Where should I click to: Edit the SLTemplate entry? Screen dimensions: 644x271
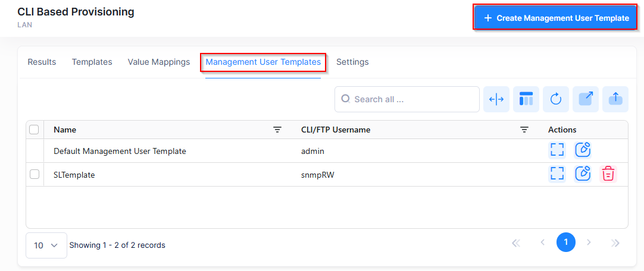click(583, 174)
